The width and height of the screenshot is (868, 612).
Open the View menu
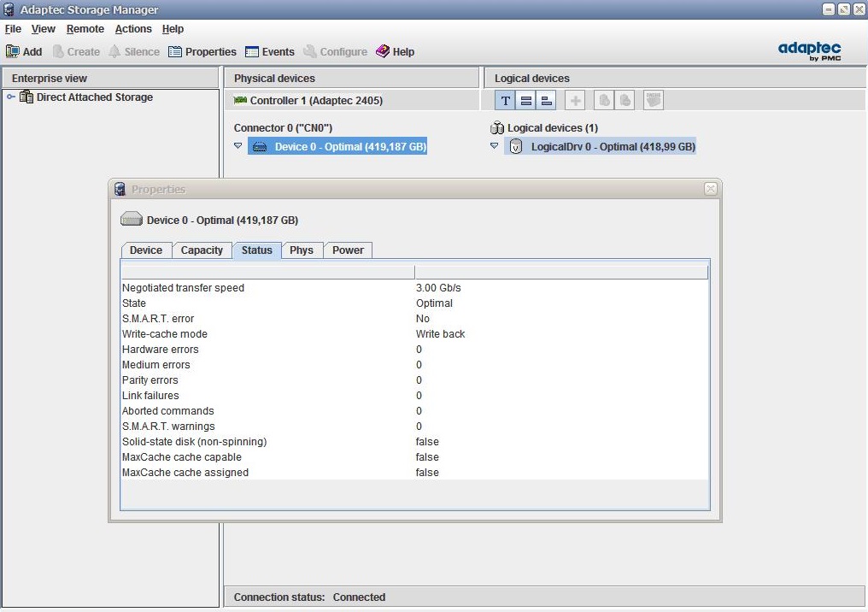[44, 29]
